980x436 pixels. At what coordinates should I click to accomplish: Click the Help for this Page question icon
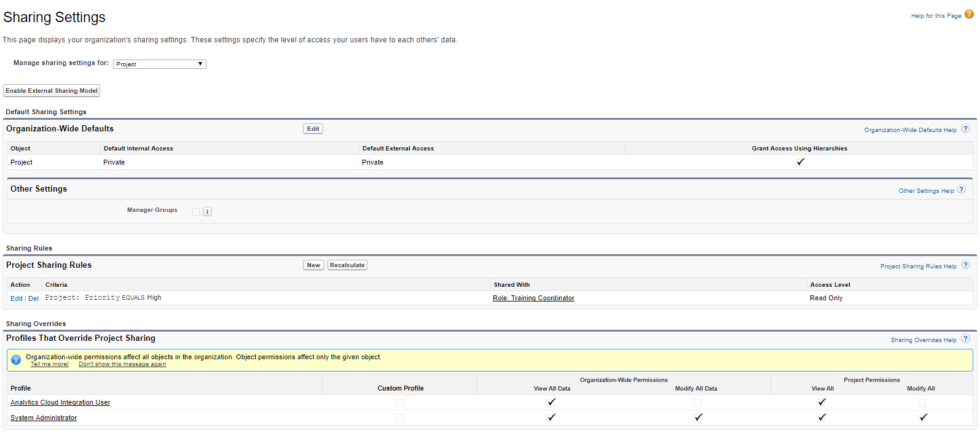(969, 15)
